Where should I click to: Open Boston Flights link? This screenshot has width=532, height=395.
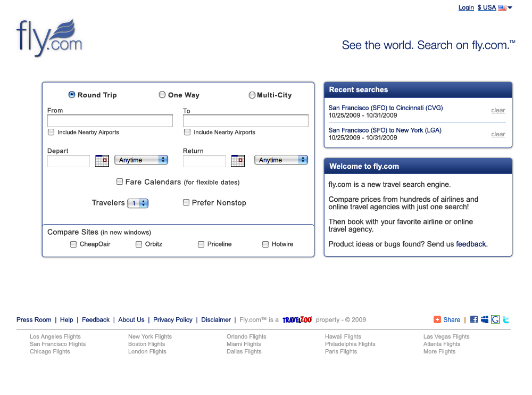147,344
